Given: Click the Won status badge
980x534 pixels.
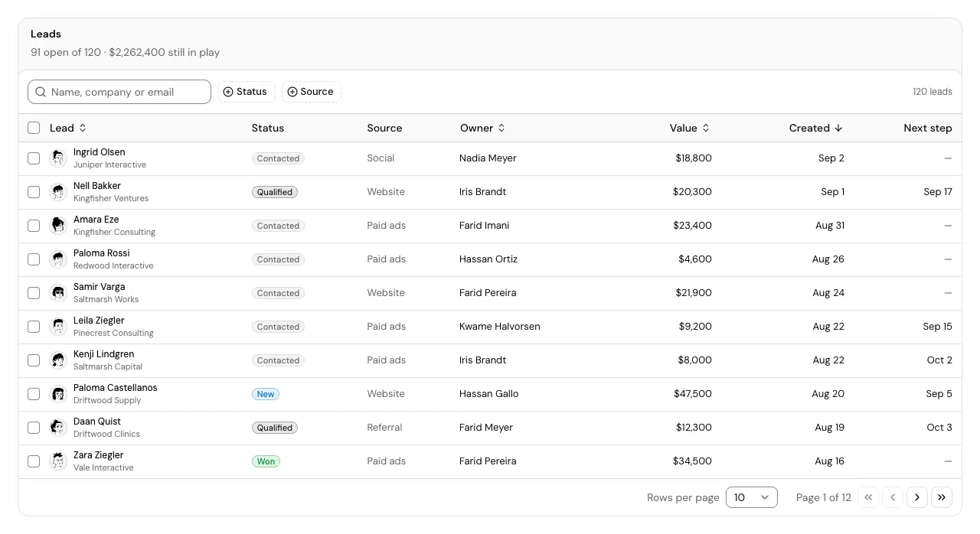Looking at the screenshot, I should [x=266, y=461].
